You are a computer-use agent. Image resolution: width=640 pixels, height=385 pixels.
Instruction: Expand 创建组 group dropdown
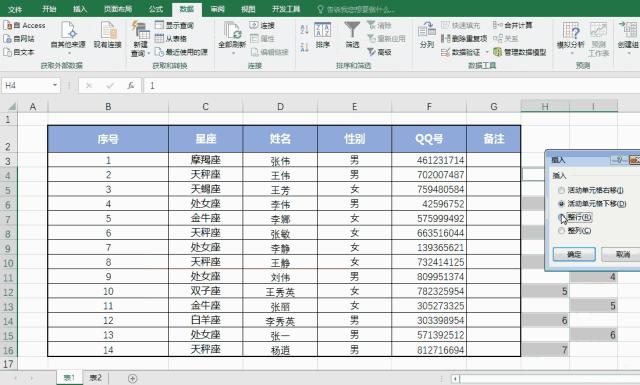click(629, 53)
